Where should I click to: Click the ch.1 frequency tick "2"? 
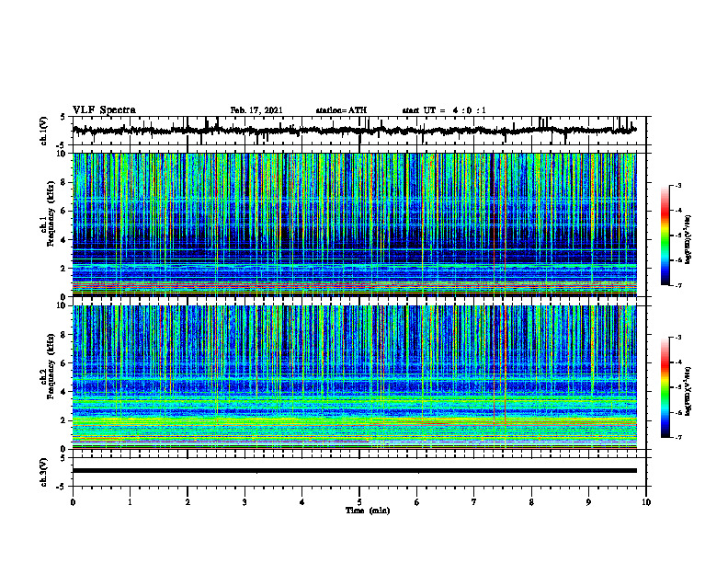click(x=64, y=269)
